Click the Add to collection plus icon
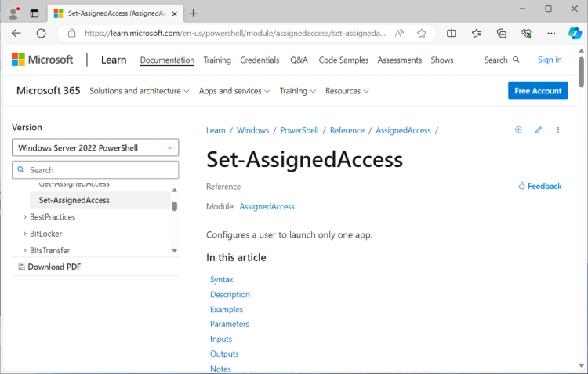 [518, 130]
